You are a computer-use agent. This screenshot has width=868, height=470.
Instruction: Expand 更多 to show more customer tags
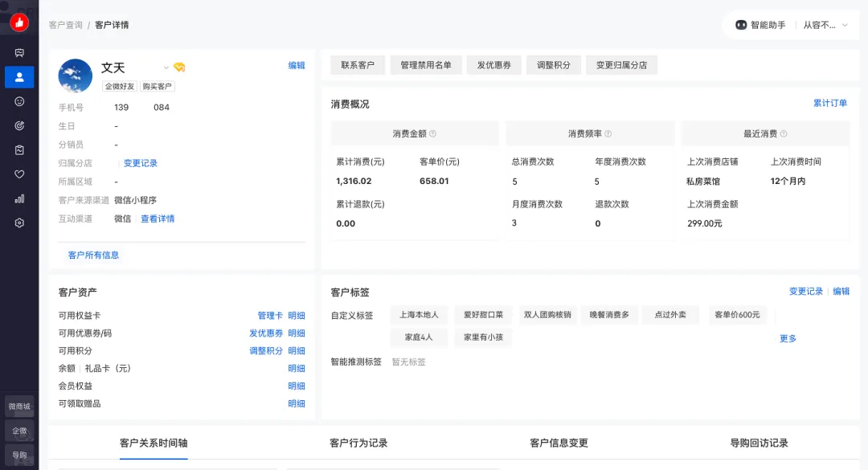pyautogui.click(x=788, y=339)
